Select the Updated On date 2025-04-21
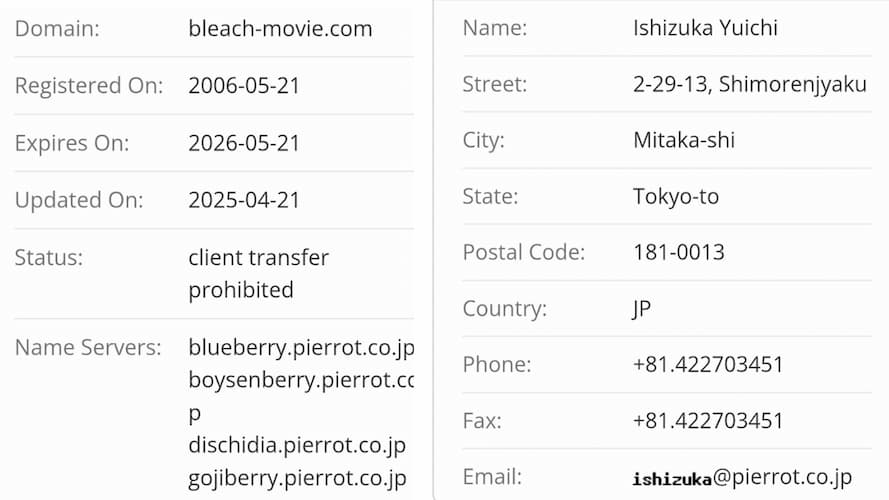This screenshot has width=889, height=500. [244, 200]
